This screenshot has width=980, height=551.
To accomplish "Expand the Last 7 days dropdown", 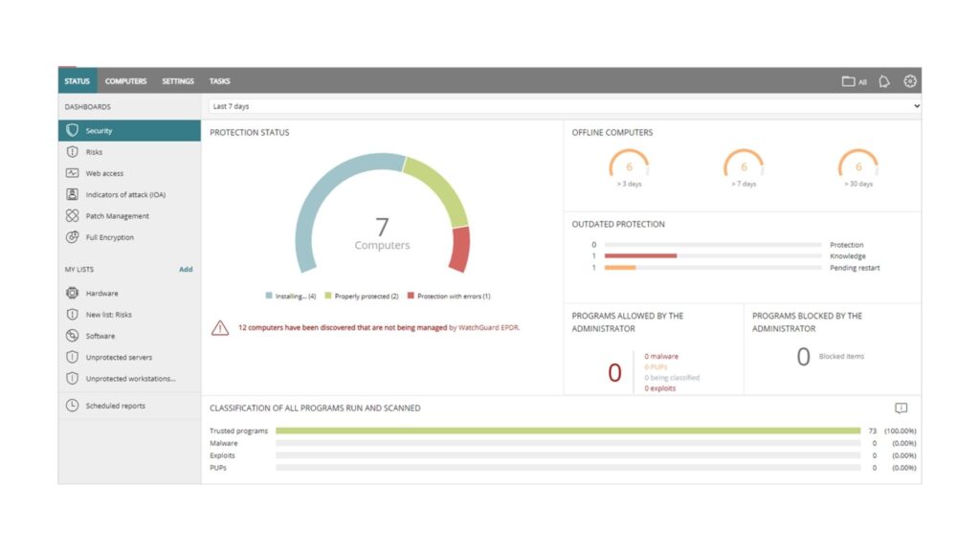I will pyautogui.click(x=565, y=106).
